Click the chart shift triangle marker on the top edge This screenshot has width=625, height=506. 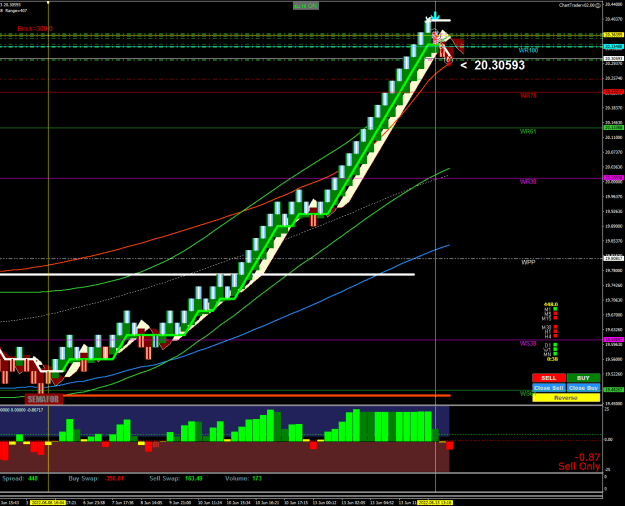48,3
